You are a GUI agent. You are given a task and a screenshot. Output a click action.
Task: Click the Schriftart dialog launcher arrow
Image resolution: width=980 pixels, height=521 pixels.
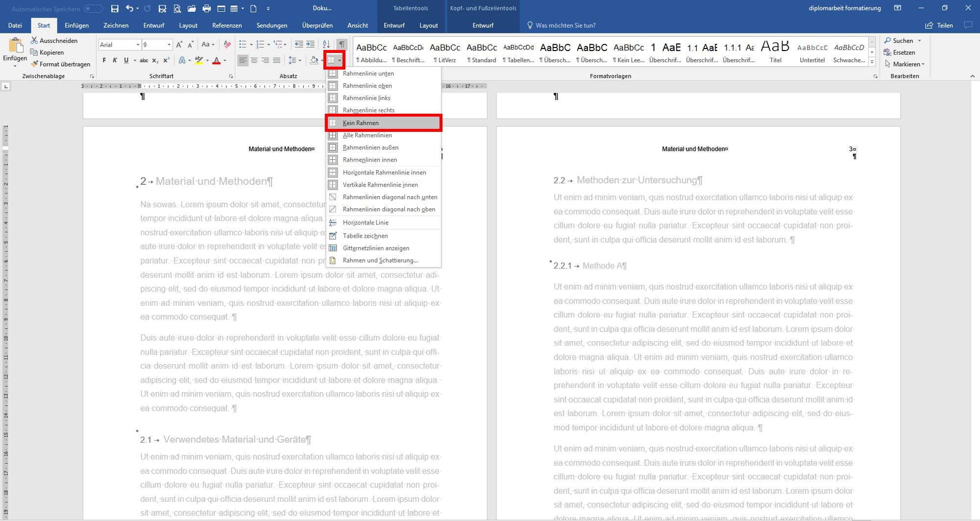[x=231, y=76]
